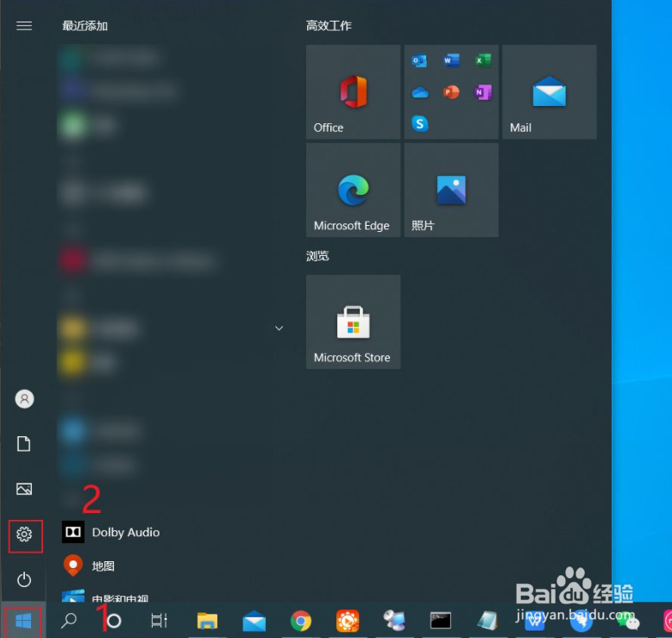Open OneDrive from the Office apps tile

click(420, 92)
